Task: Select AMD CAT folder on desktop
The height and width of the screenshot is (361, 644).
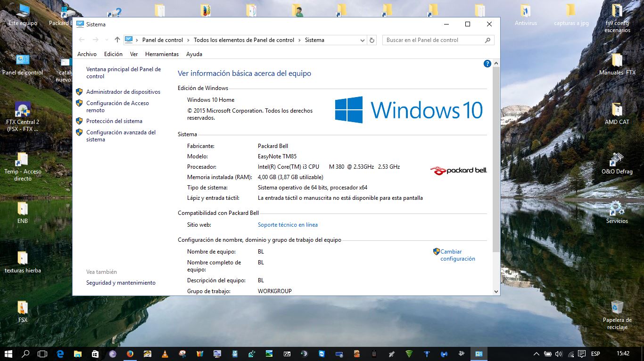Action: (617, 114)
